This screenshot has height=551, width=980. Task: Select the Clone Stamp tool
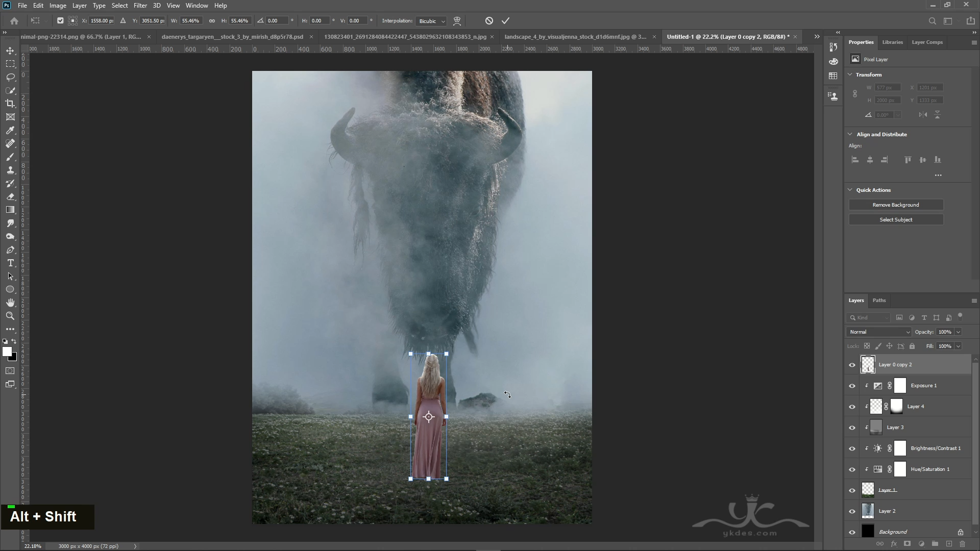10,170
